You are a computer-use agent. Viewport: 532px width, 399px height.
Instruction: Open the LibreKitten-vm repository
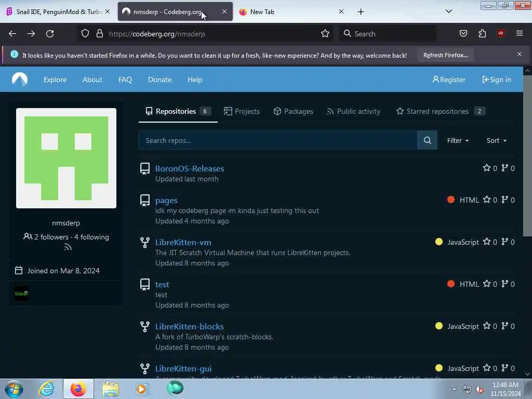[183, 242]
